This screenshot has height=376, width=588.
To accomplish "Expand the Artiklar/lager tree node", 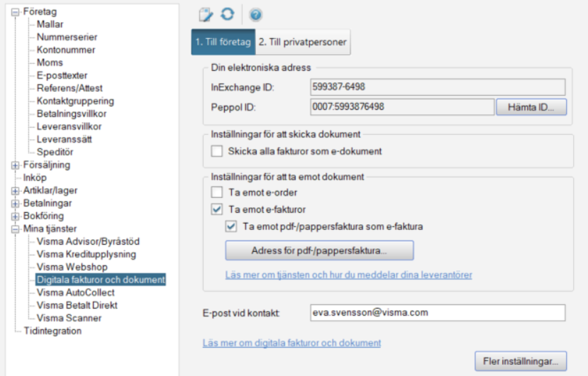I will [15, 191].
